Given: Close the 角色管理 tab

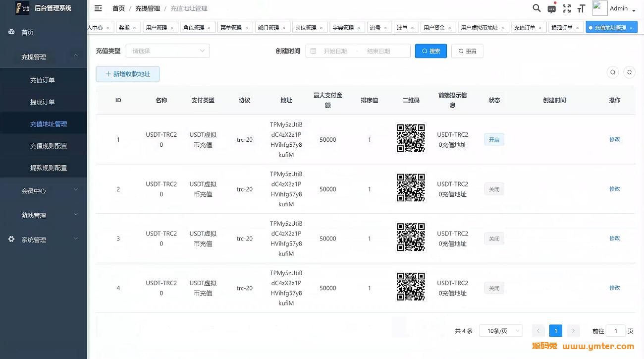Looking at the screenshot, I should 209,28.
